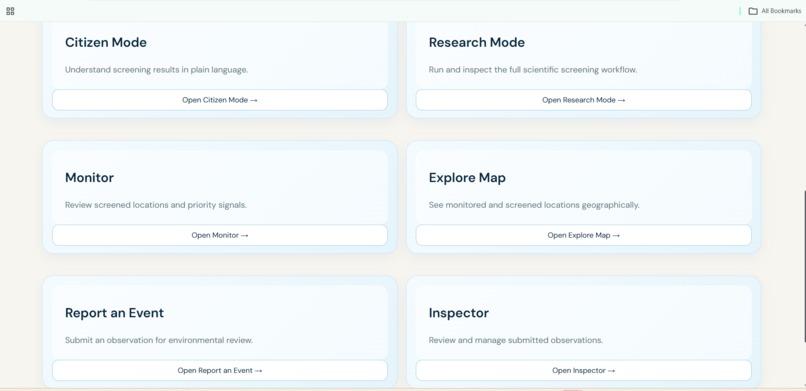Select the Research Mode heading
The height and width of the screenshot is (391, 806).
(477, 43)
